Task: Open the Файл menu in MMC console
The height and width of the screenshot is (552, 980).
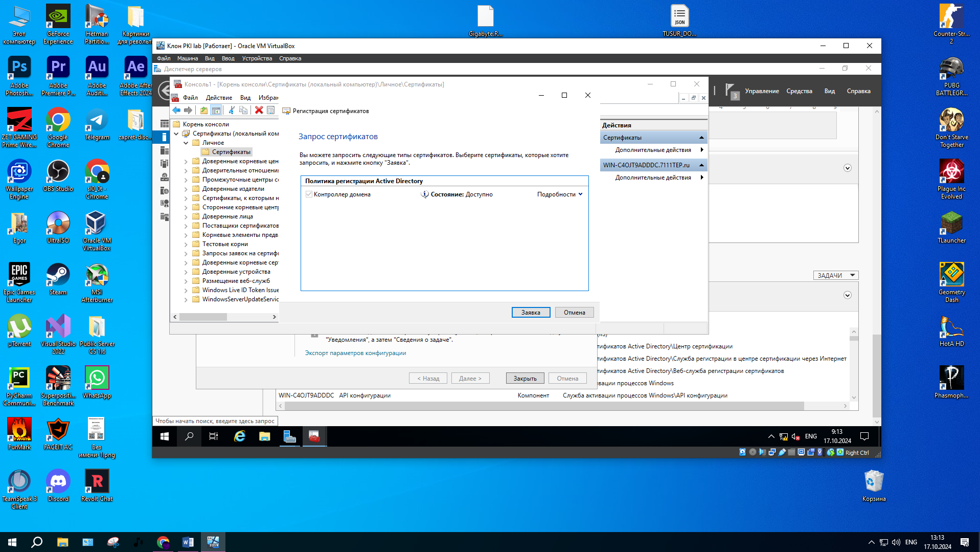Action: (190, 98)
